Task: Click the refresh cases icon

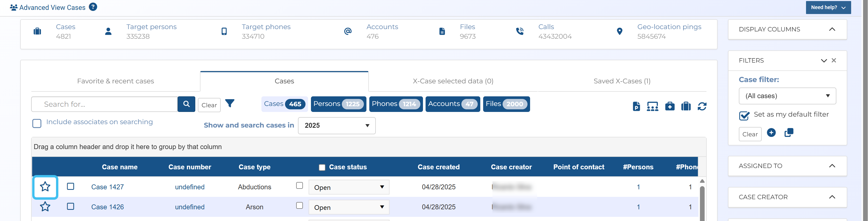Action: point(702,107)
